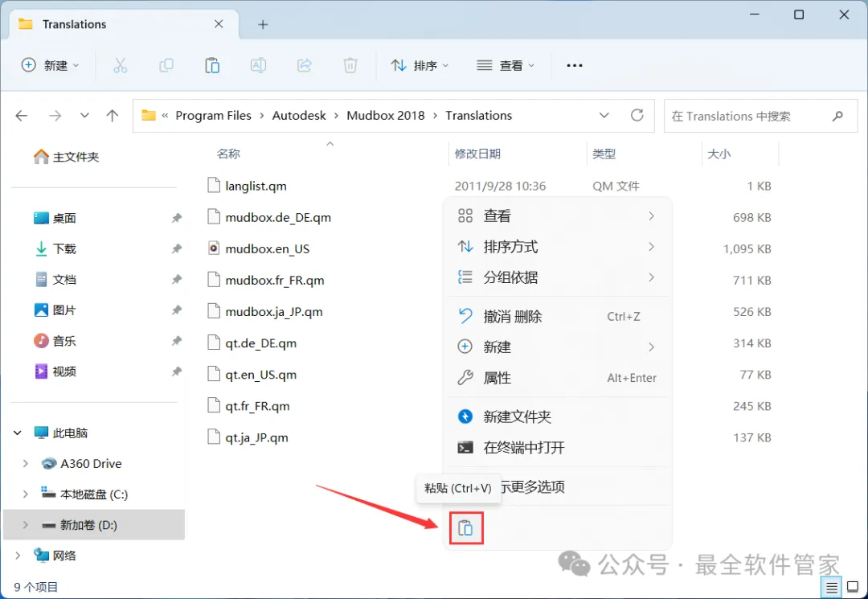Image resolution: width=868 pixels, height=599 pixels.
Task: Click Autodesk in breadcrumb path
Action: (x=299, y=116)
